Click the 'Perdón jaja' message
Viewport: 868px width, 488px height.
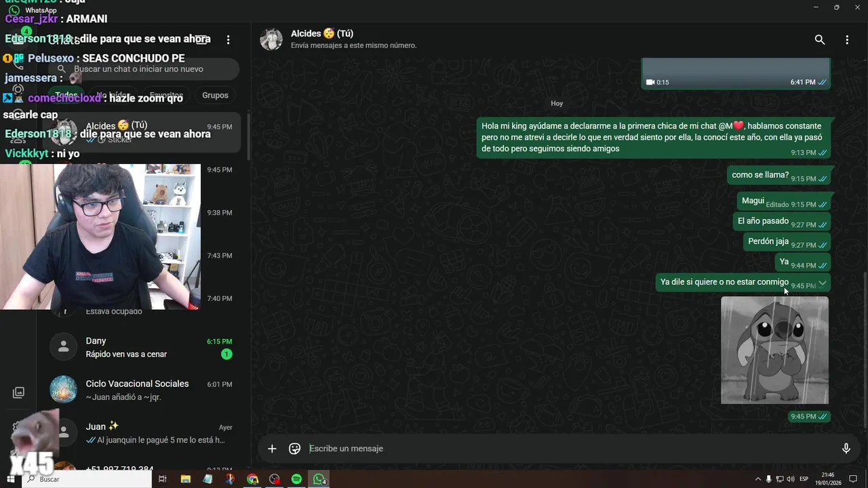787,242
